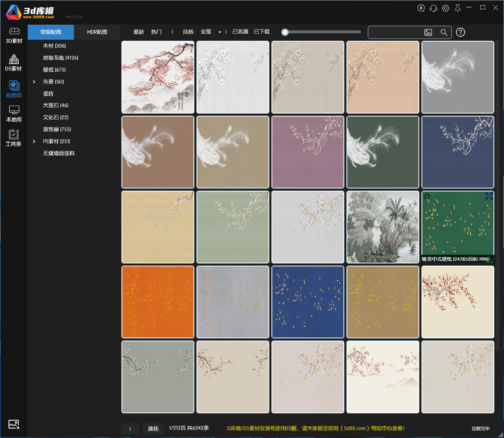The width and height of the screenshot is (504, 438).
Task: Open the yen recharge icon in the title bar
Action: tap(421, 8)
